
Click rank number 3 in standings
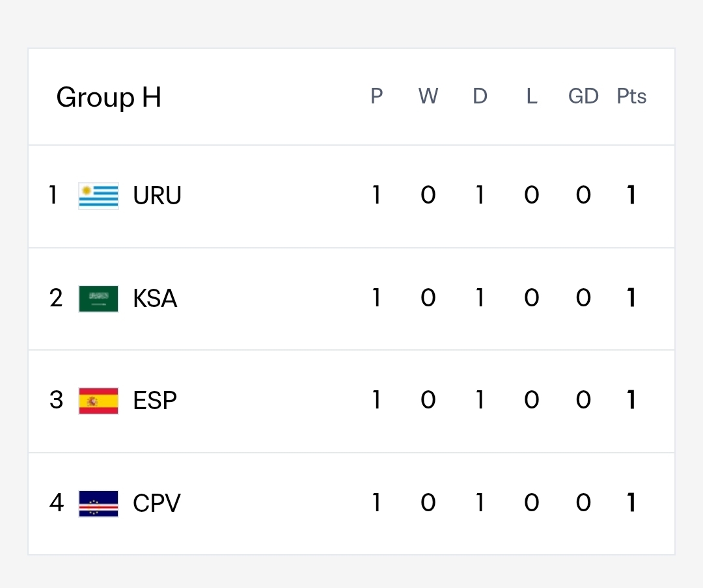(x=56, y=400)
